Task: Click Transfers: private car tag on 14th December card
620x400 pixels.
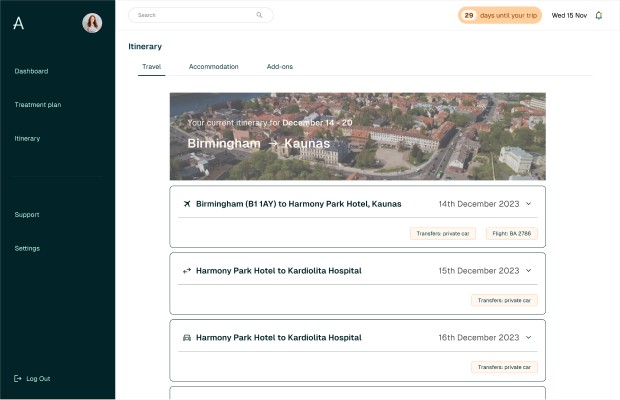Action: point(443,234)
